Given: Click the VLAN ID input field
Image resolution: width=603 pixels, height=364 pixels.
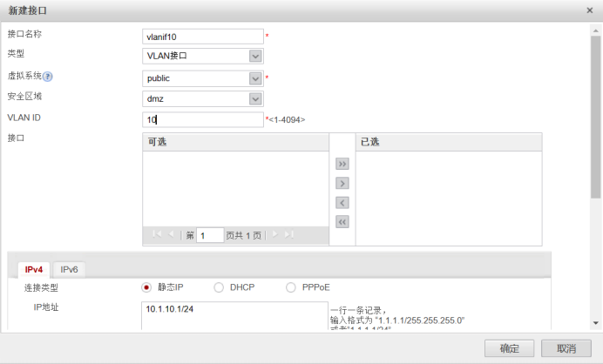Looking at the screenshot, I should coord(203,119).
